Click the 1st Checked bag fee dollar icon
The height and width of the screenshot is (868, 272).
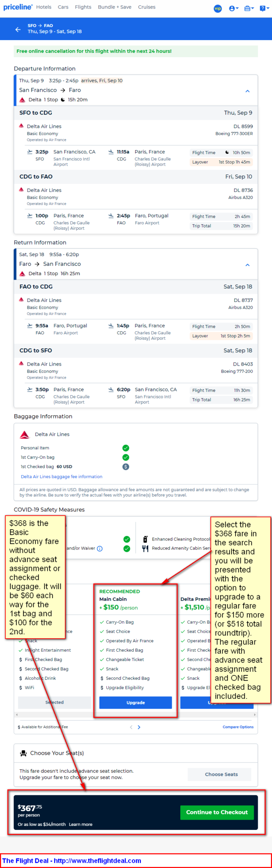coord(126,467)
